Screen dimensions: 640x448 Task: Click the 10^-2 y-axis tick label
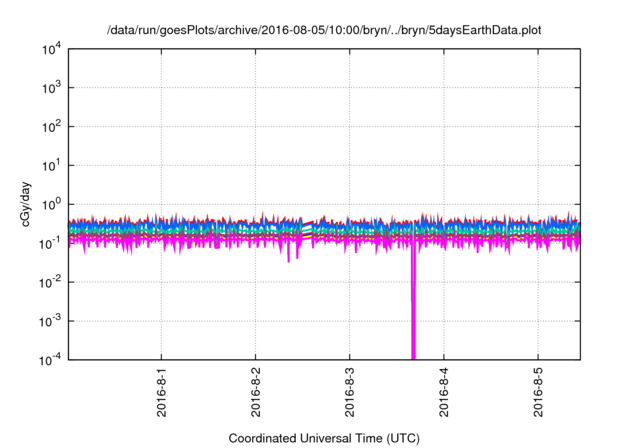click(52, 282)
